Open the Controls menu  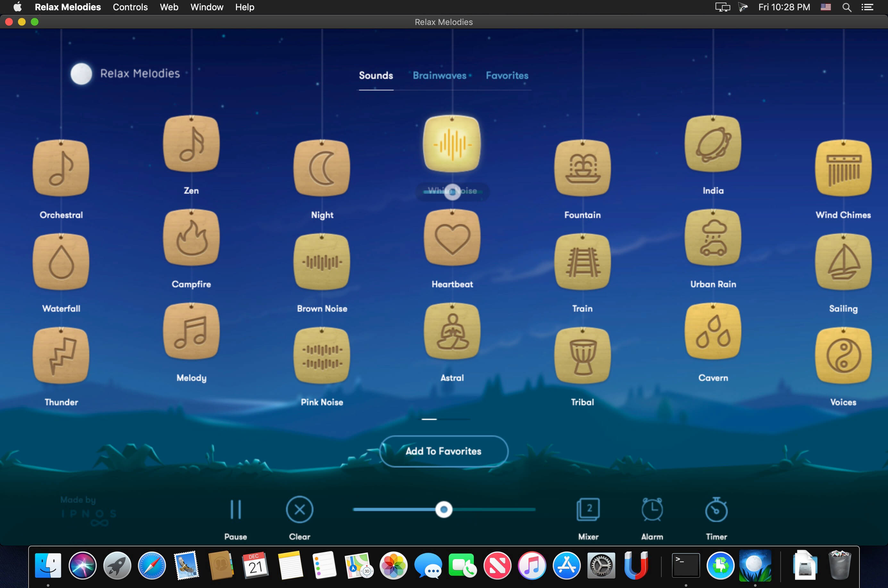point(130,7)
